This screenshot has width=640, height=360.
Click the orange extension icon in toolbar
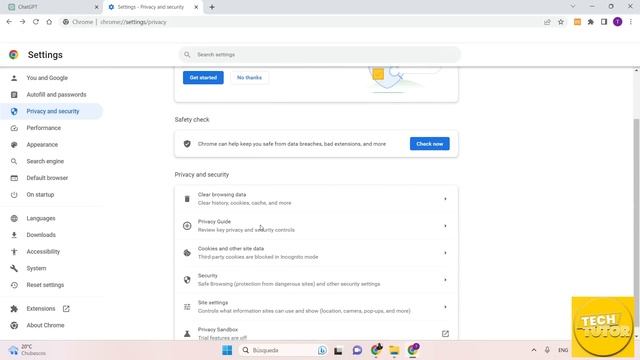pos(577,22)
